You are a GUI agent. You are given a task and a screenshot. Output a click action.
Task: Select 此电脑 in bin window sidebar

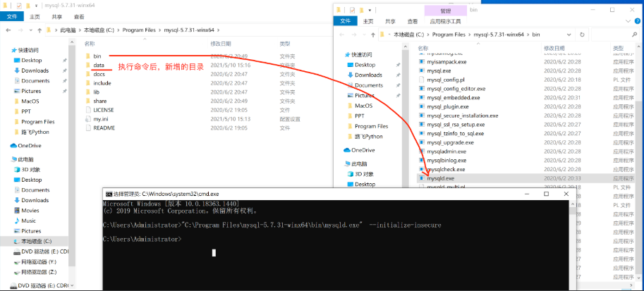click(359, 163)
